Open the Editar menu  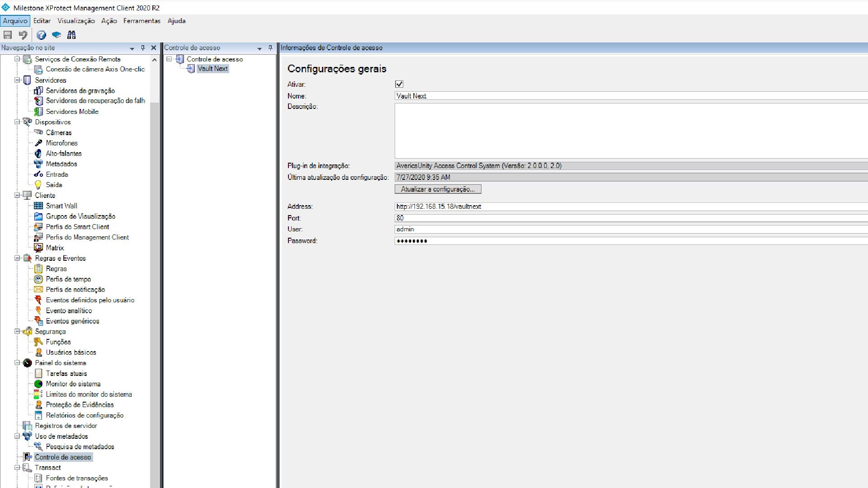click(42, 21)
